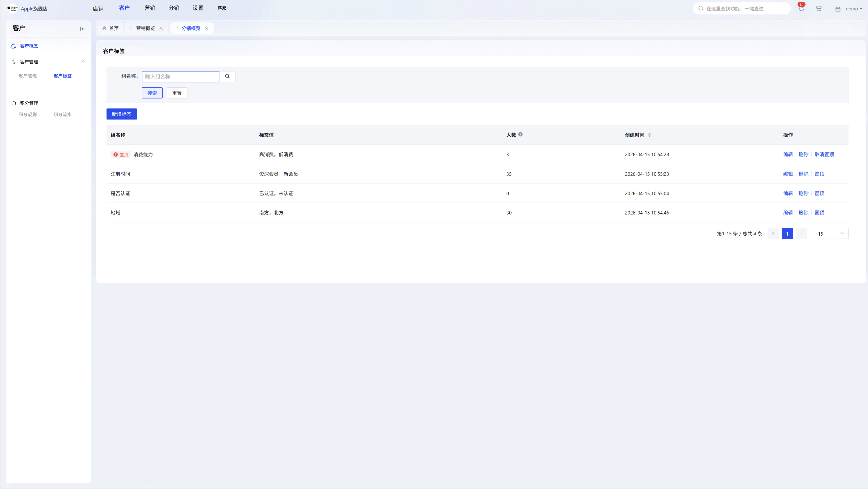Click the help icon beside 人数 column
The image size is (868, 489).
coord(520,135)
